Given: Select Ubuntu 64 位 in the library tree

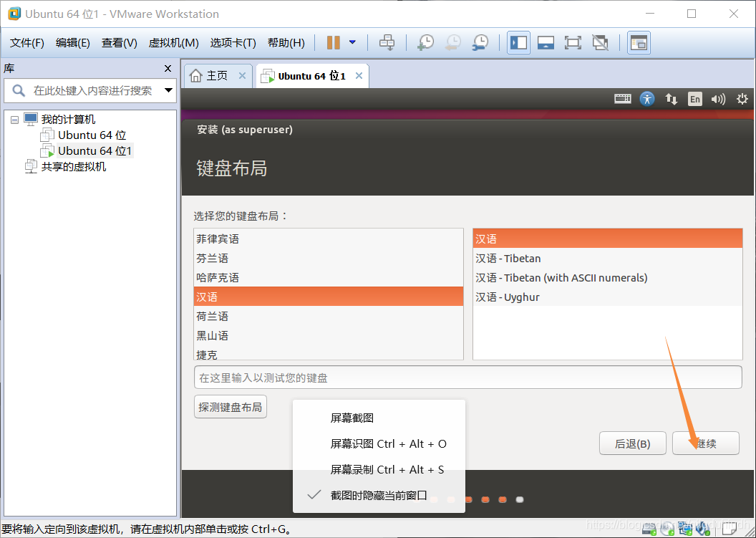Looking at the screenshot, I should [92, 135].
